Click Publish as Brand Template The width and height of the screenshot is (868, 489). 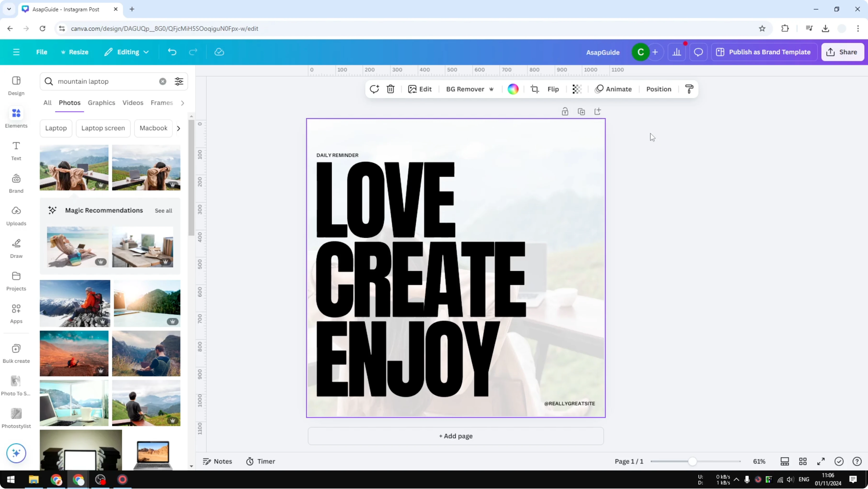[x=764, y=52]
